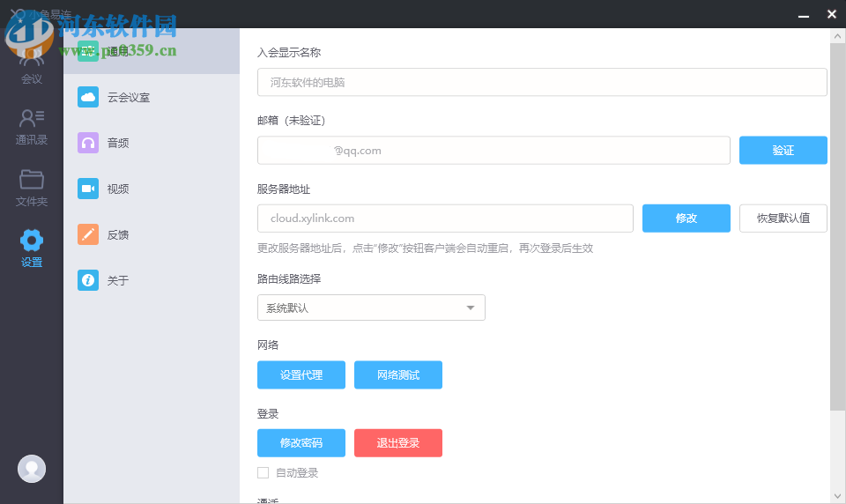
Task: Start the 网络测试 network test
Action: pos(398,375)
